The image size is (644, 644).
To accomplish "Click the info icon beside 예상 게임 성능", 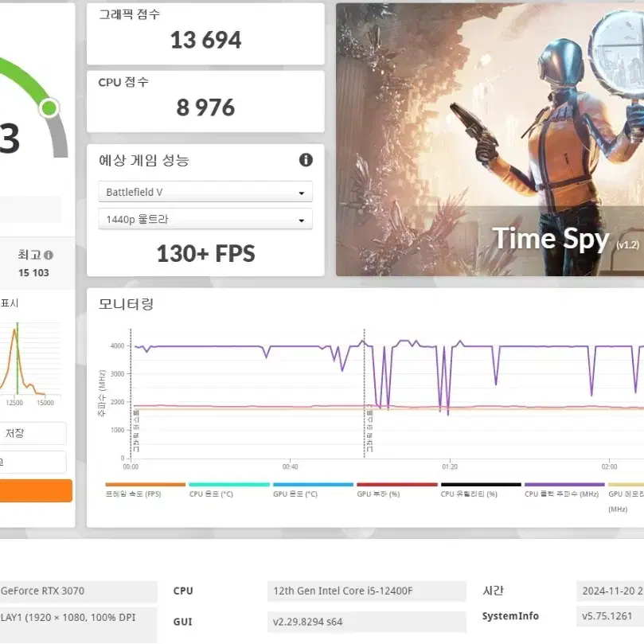I will 306,160.
